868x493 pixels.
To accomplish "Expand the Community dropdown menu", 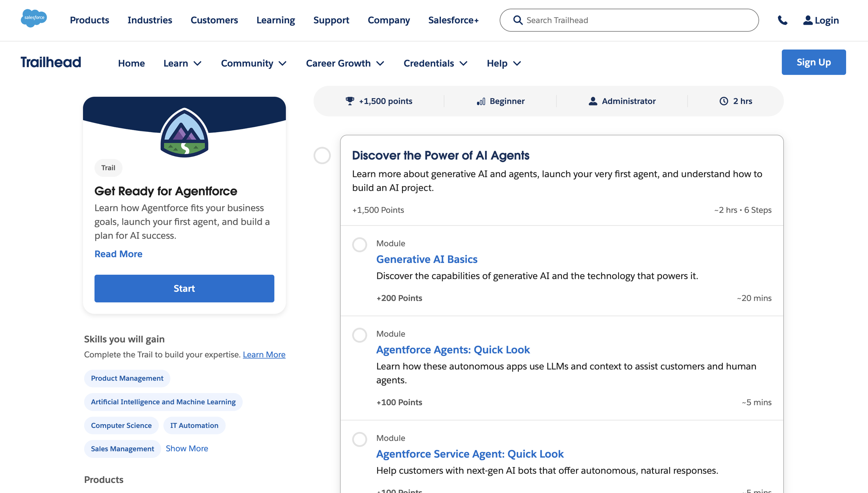I will pos(253,63).
